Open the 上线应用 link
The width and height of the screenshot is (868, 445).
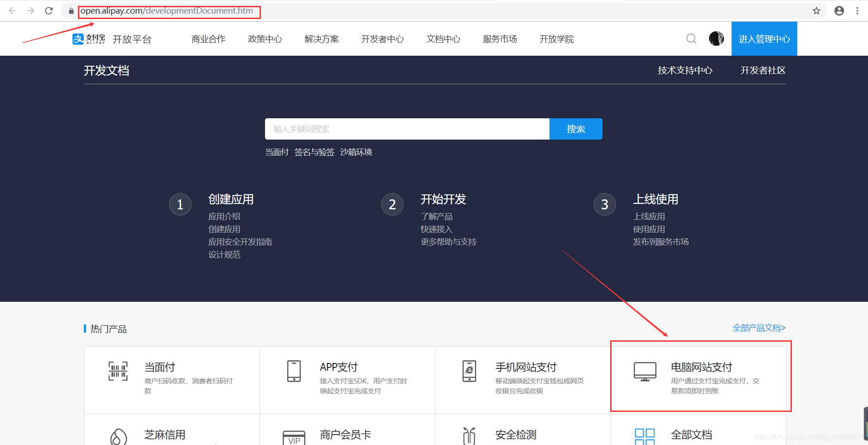click(x=649, y=217)
